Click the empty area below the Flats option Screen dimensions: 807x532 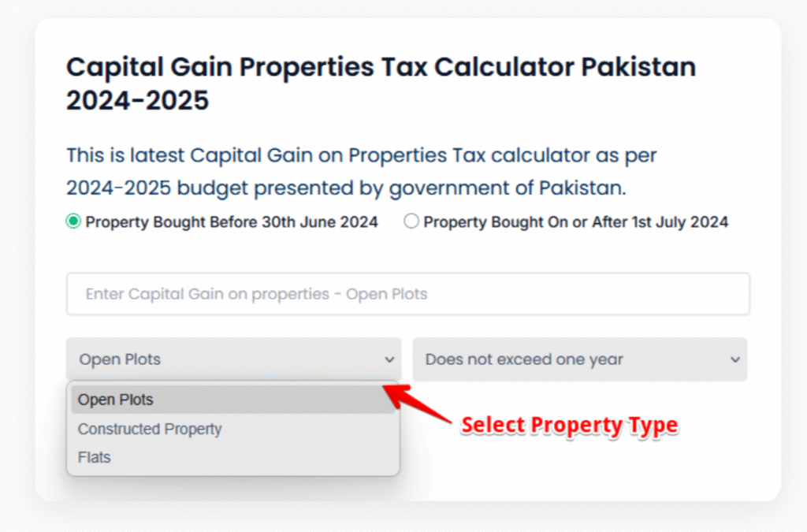tap(233, 489)
